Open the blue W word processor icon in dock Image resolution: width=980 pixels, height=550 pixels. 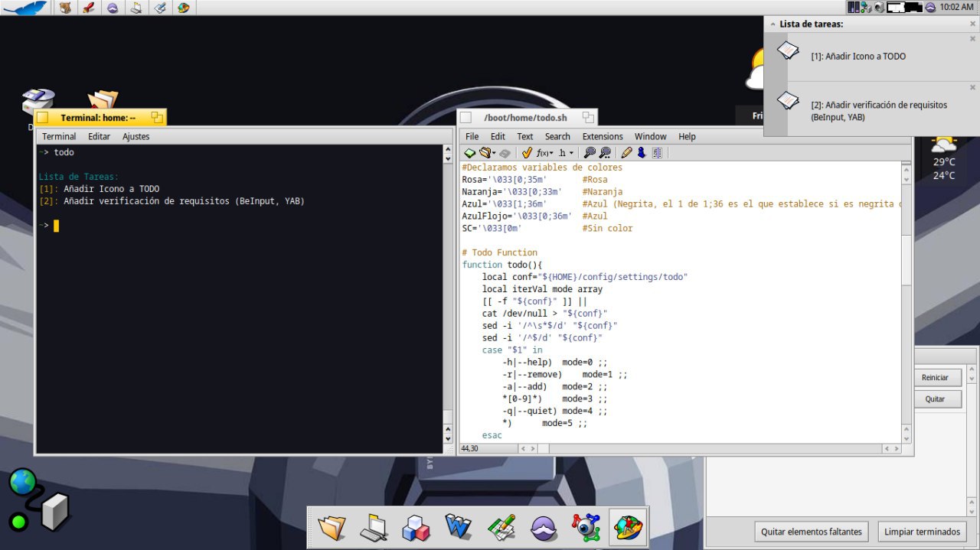pyautogui.click(x=458, y=527)
